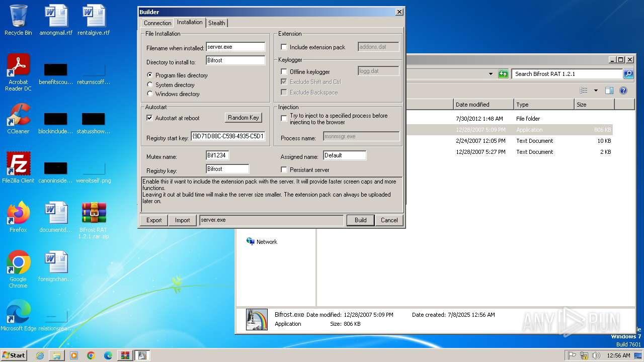Click the Mutex name field

coord(217,155)
